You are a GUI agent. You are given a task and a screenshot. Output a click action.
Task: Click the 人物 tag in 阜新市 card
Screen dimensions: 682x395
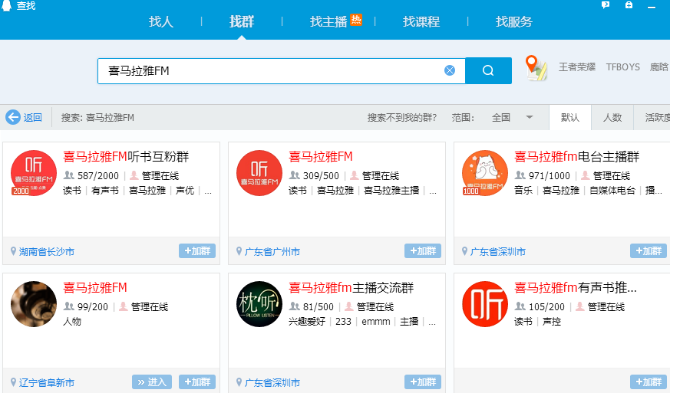72,321
